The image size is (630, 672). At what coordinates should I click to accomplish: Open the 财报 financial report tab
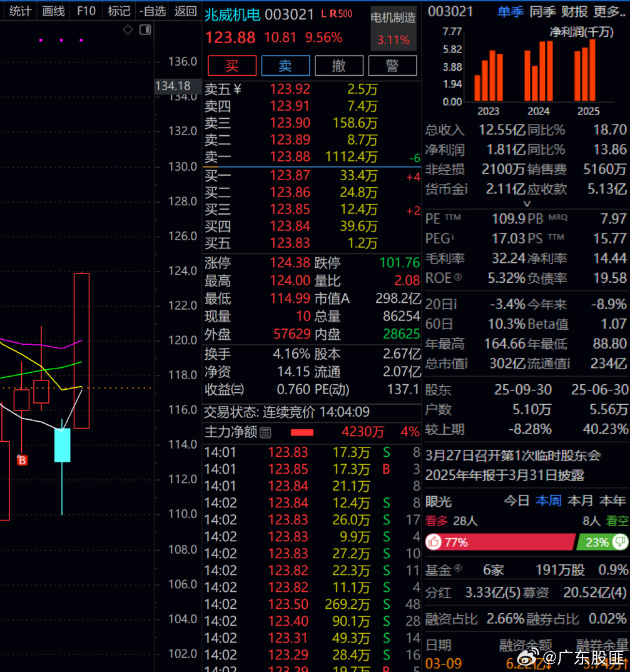(574, 11)
